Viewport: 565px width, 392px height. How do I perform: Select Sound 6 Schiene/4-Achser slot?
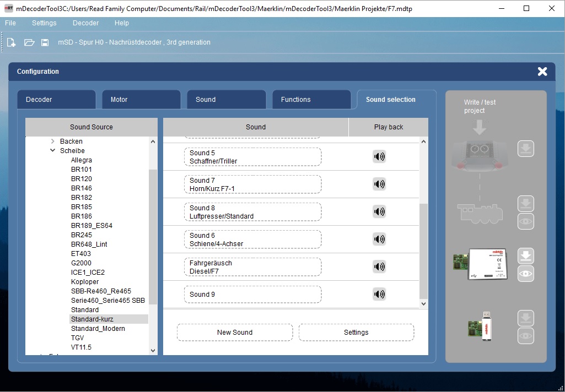pyautogui.click(x=252, y=239)
